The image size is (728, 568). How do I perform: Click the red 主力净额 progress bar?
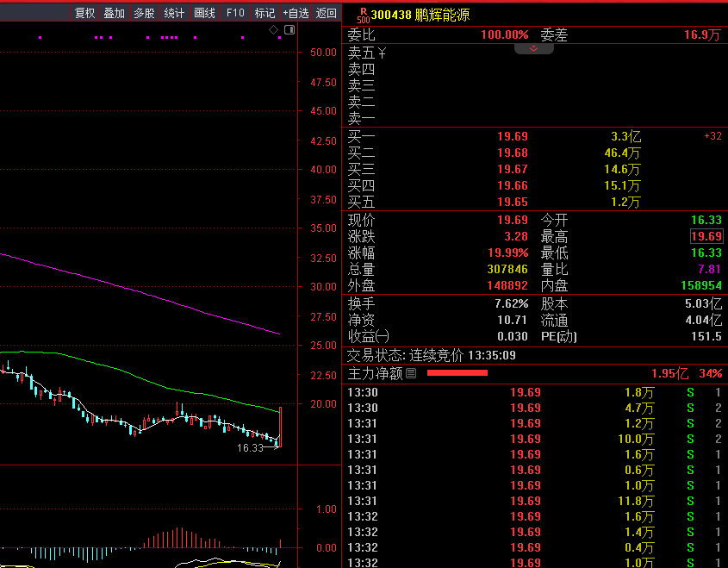pos(457,373)
